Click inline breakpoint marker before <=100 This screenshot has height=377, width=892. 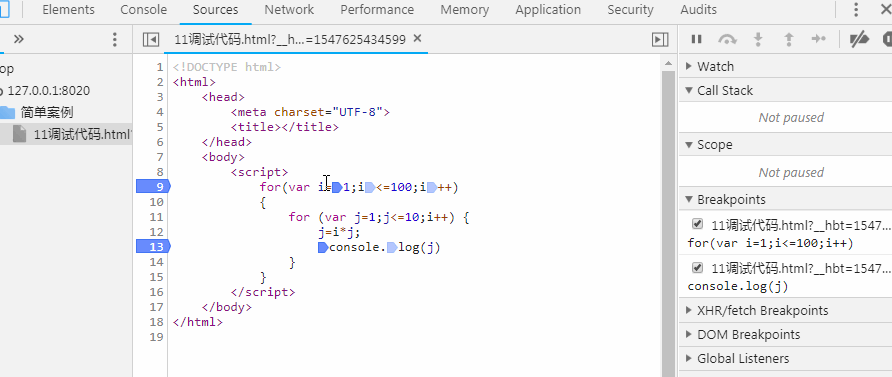(369, 187)
